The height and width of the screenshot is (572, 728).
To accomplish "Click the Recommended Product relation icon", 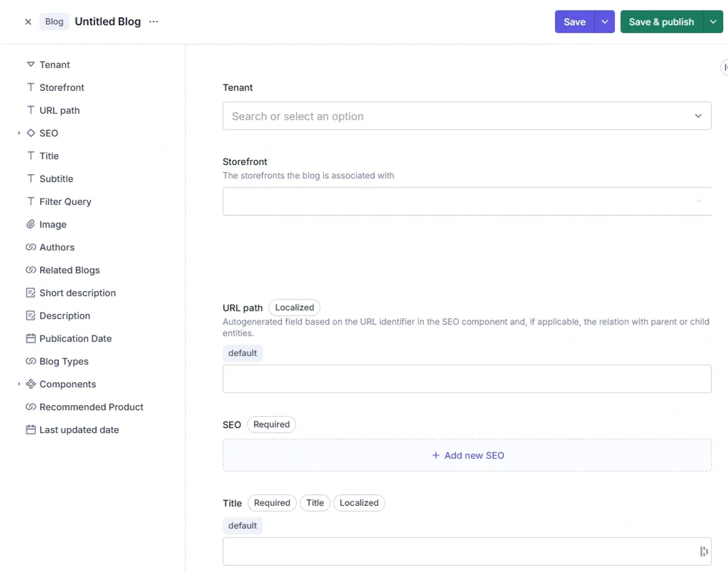I will point(31,407).
